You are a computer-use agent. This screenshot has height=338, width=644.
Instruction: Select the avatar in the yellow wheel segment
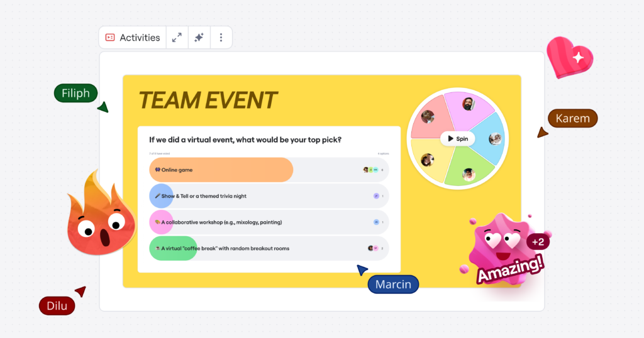(428, 160)
